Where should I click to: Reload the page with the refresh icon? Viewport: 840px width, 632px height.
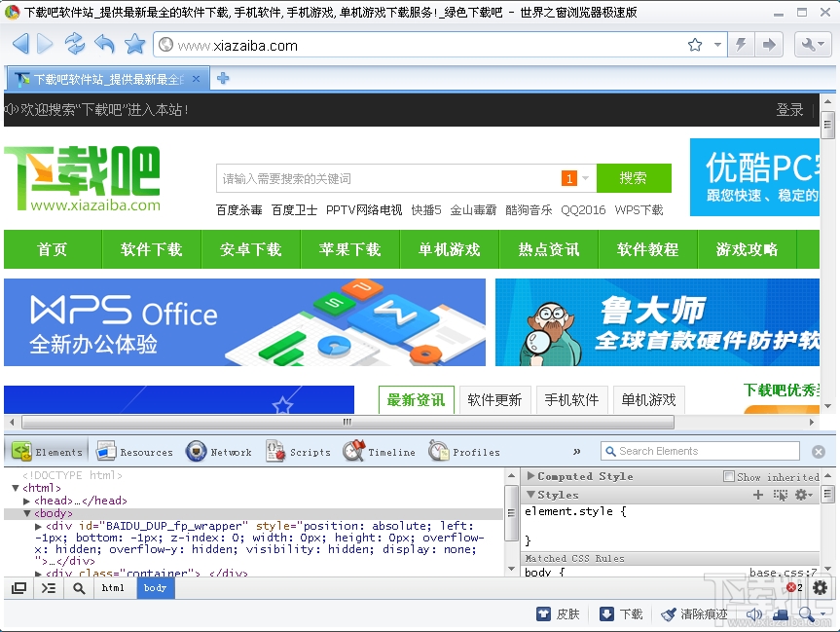pyautogui.click(x=75, y=44)
